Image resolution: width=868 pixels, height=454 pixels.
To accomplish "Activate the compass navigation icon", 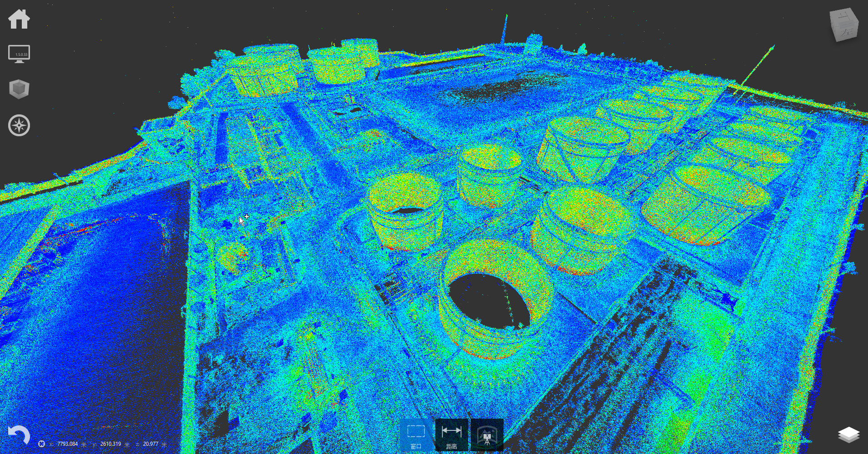I will pyautogui.click(x=19, y=125).
